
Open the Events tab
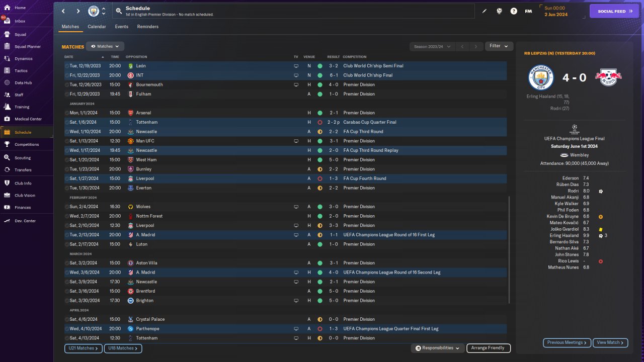click(x=121, y=27)
